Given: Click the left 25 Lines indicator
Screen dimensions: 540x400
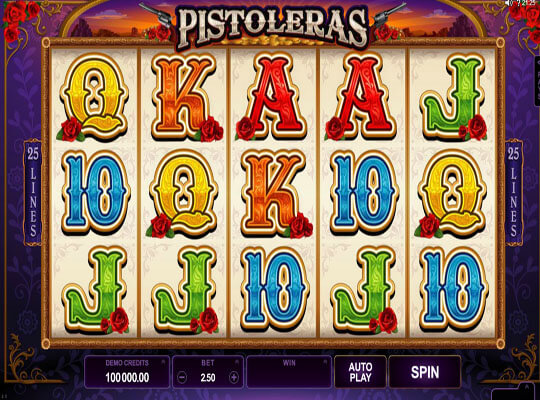Looking at the screenshot, I should 33,192.
